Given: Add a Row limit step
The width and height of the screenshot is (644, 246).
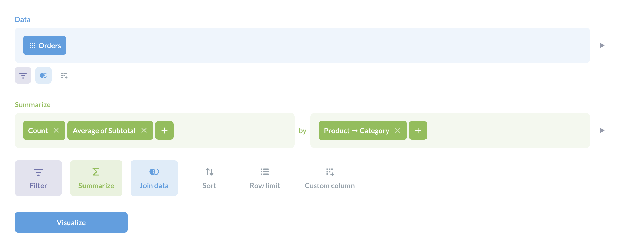Looking at the screenshot, I should click(x=265, y=178).
